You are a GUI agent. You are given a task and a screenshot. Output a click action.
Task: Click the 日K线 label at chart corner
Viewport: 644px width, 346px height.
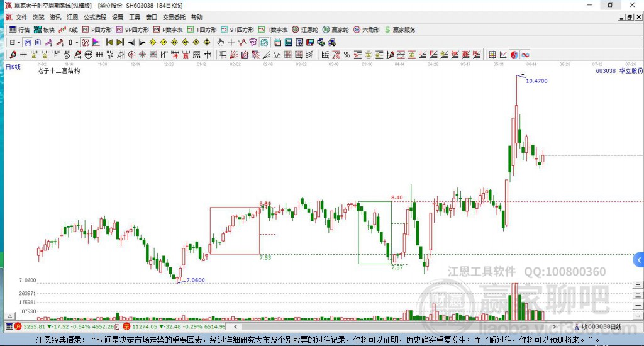[13, 67]
